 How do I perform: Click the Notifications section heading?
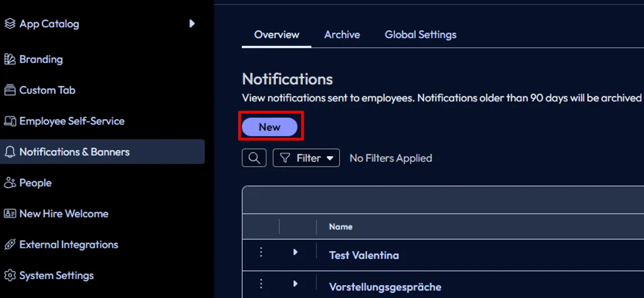click(288, 79)
